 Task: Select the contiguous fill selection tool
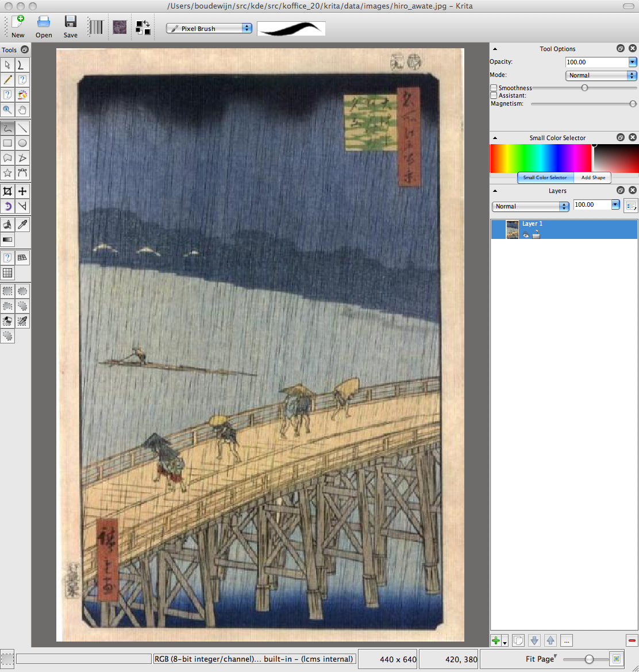(7, 322)
